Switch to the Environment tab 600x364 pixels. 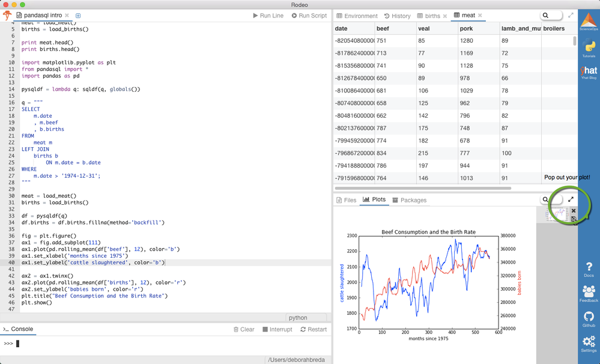coord(357,16)
